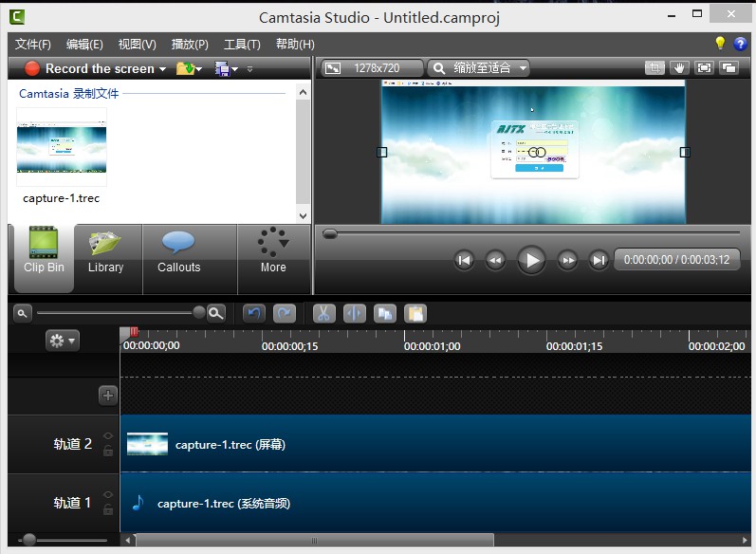The width and height of the screenshot is (756, 554).
Task: Click the Split clip icon
Action: (355, 314)
